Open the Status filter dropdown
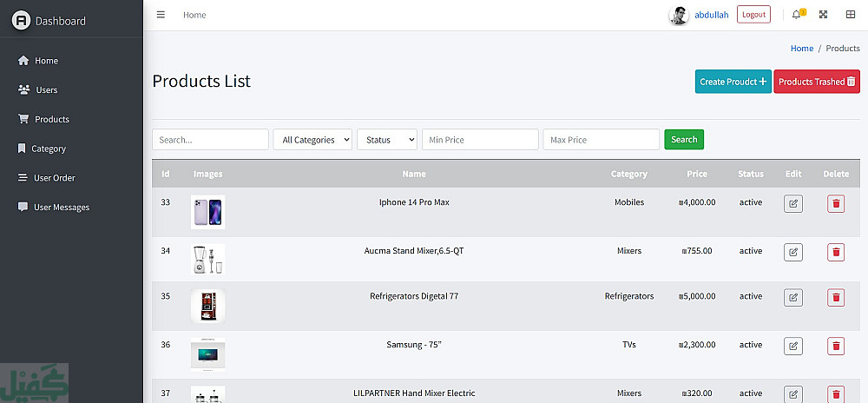The height and width of the screenshot is (403, 868). pos(387,140)
